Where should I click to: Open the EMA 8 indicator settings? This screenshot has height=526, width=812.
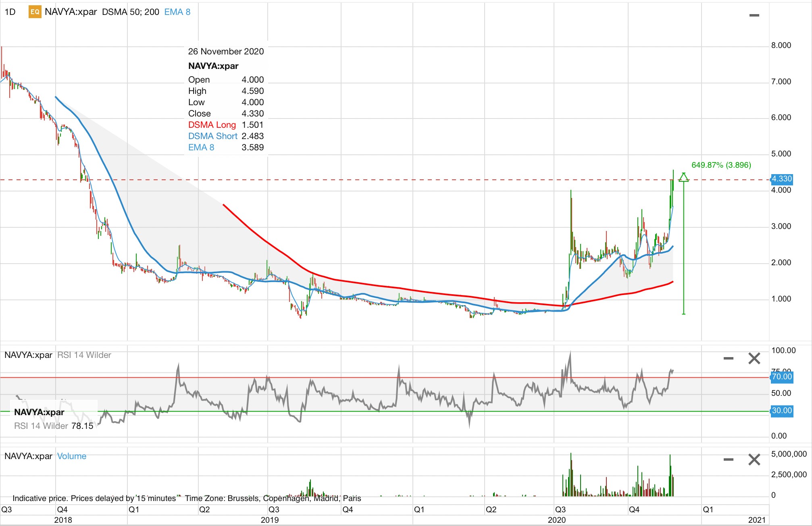(x=177, y=12)
